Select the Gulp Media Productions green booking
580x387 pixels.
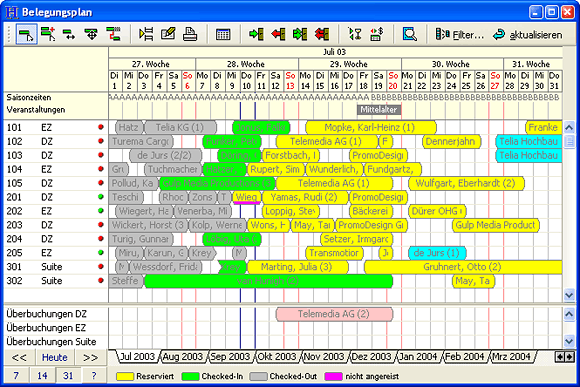coord(217,183)
